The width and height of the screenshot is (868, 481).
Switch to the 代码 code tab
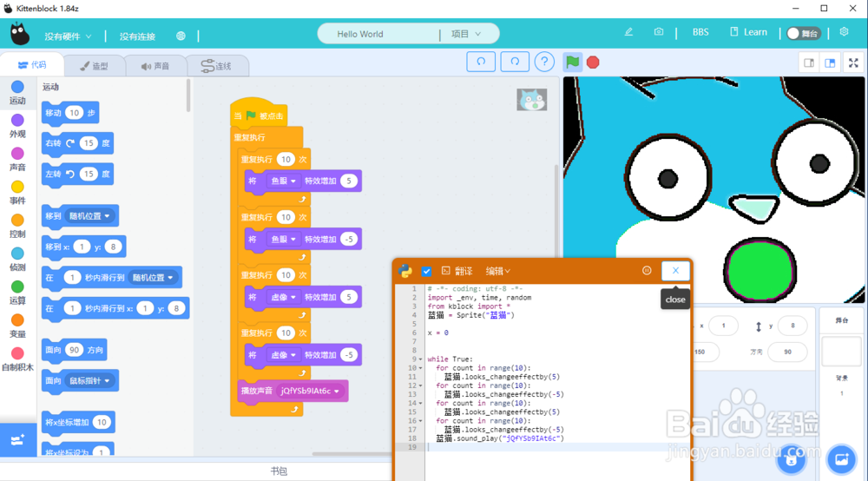point(32,65)
